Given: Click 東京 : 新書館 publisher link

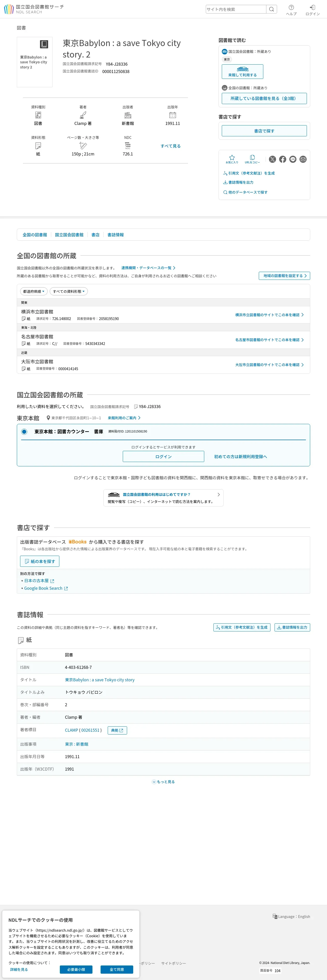Looking at the screenshot, I should pyautogui.click(x=76, y=744).
